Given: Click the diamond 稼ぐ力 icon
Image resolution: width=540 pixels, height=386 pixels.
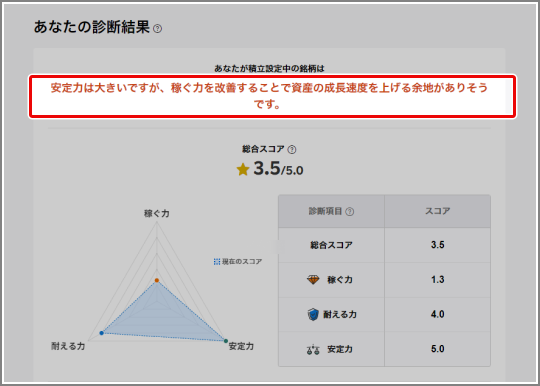Looking at the screenshot, I should [x=313, y=280].
